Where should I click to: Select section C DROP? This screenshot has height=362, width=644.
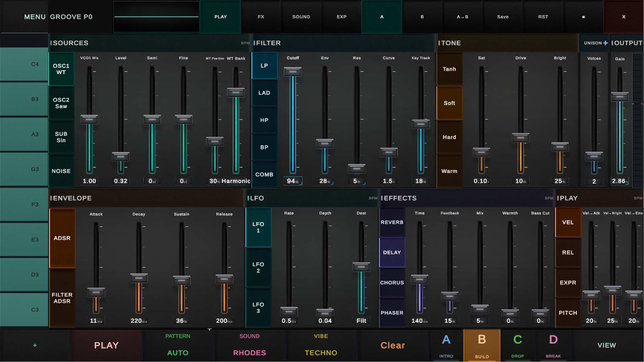pos(518,345)
